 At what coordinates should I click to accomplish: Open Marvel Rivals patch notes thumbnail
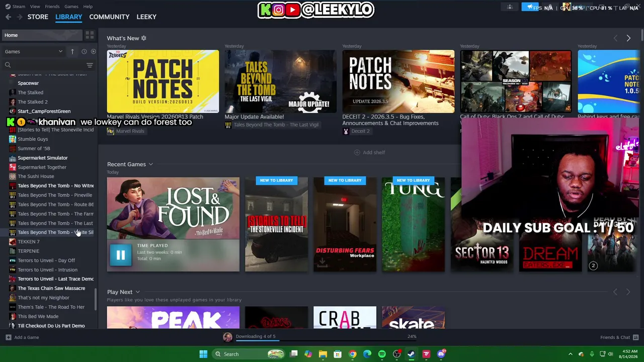tap(163, 81)
